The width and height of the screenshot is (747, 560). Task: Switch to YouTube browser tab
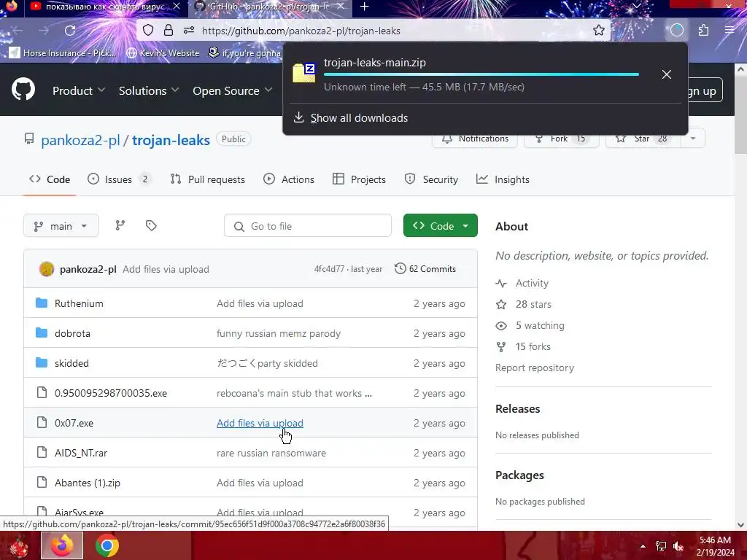click(106, 7)
